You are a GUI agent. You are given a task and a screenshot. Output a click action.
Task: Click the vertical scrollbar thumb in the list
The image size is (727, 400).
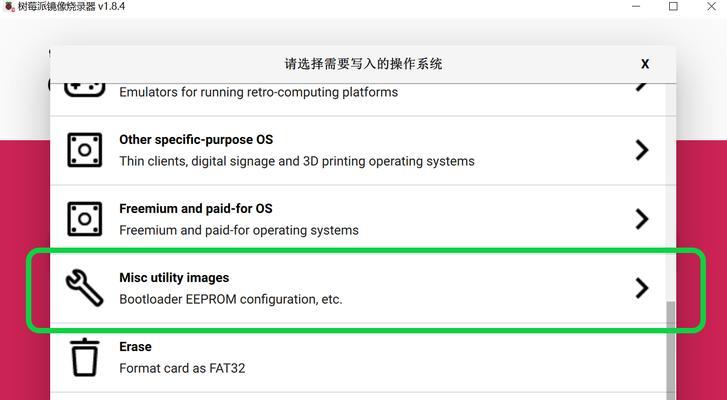click(x=671, y=350)
